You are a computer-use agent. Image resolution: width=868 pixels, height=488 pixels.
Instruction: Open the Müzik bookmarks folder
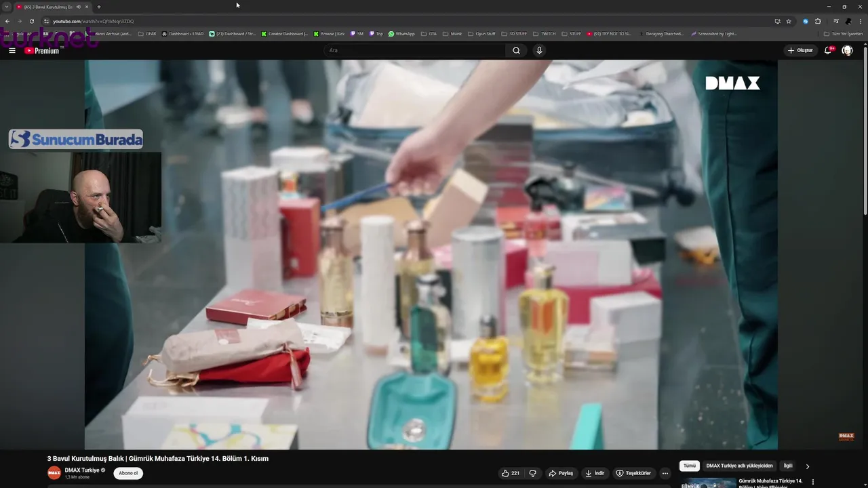452,33
